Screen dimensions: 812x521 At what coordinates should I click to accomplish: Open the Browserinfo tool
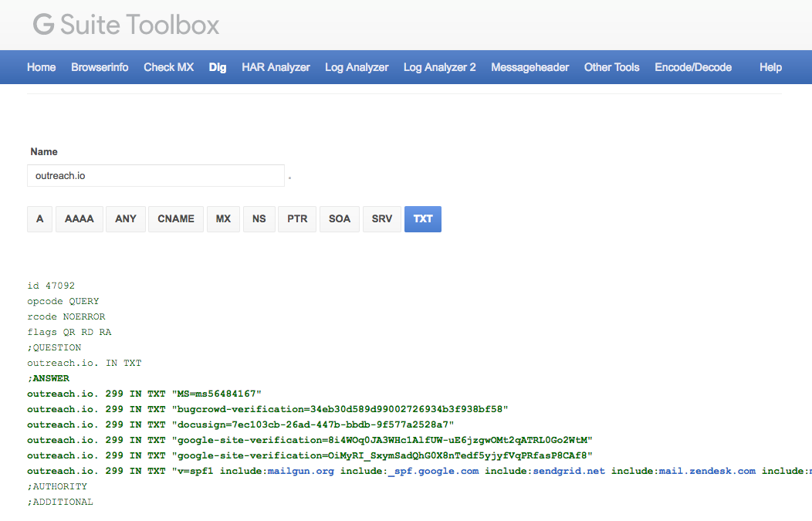point(100,67)
